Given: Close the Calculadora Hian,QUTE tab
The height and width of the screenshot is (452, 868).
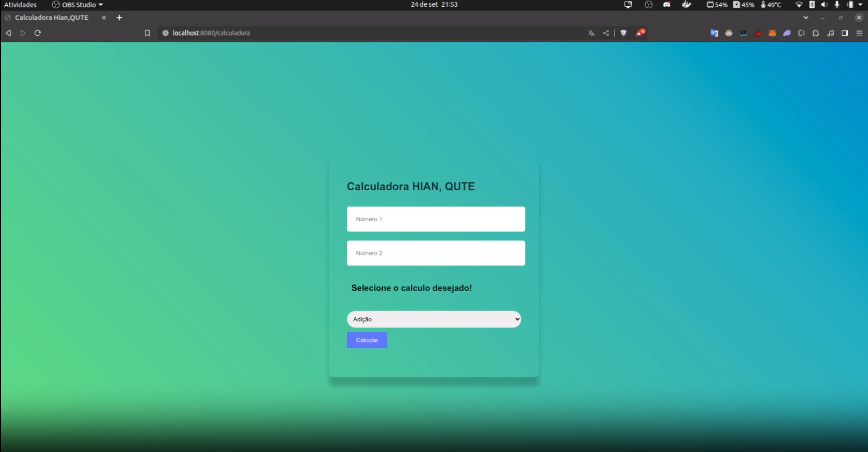Looking at the screenshot, I should tap(103, 17).
